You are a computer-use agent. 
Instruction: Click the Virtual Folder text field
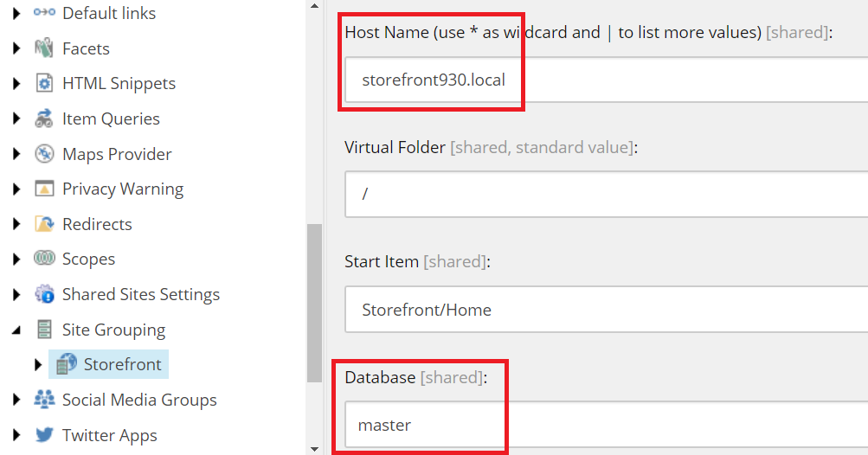(x=606, y=194)
